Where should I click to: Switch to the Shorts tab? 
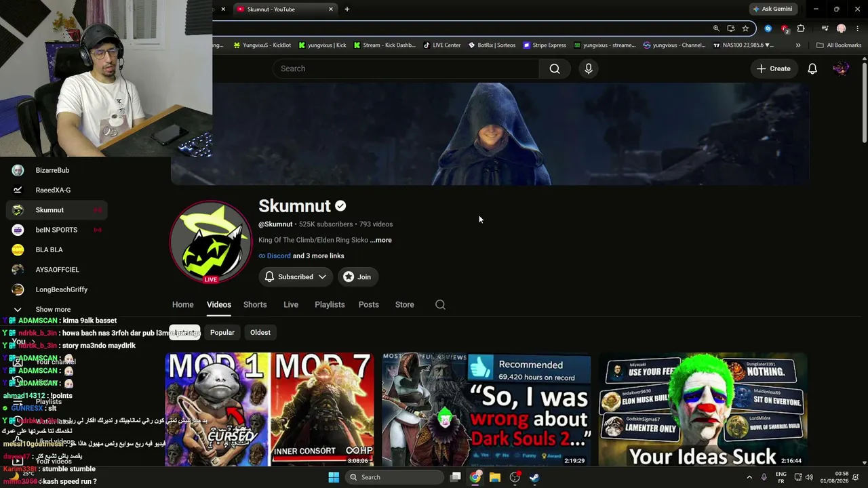coord(255,305)
